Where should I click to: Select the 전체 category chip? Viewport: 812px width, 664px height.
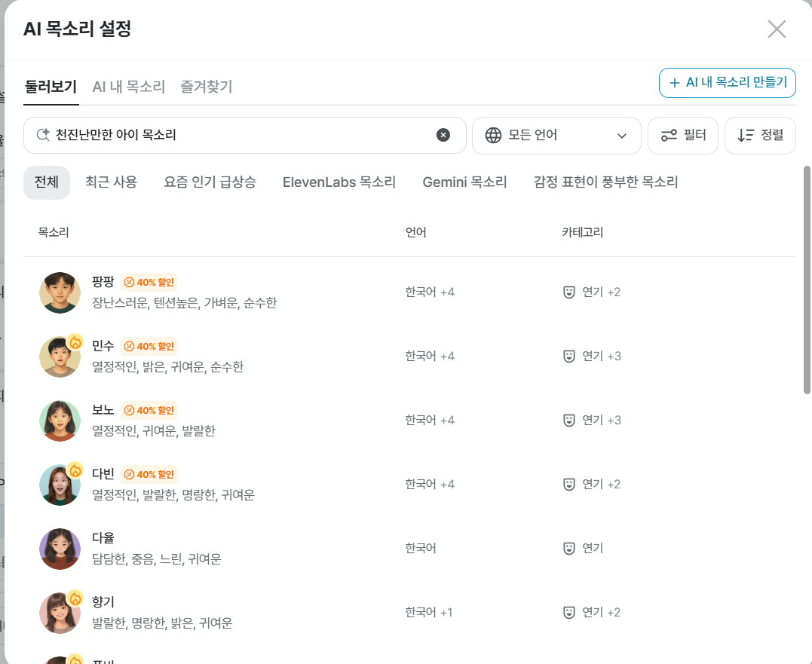[47, 182]
